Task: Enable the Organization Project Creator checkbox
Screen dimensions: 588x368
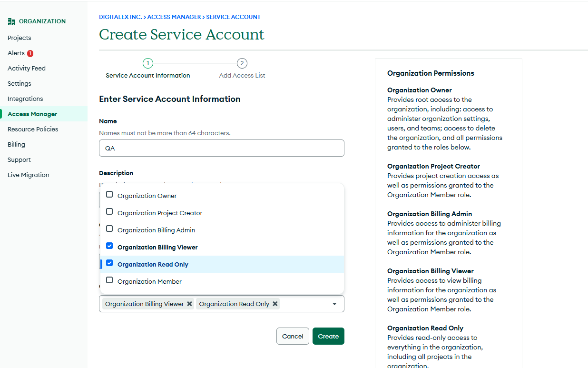Action: 109,212
